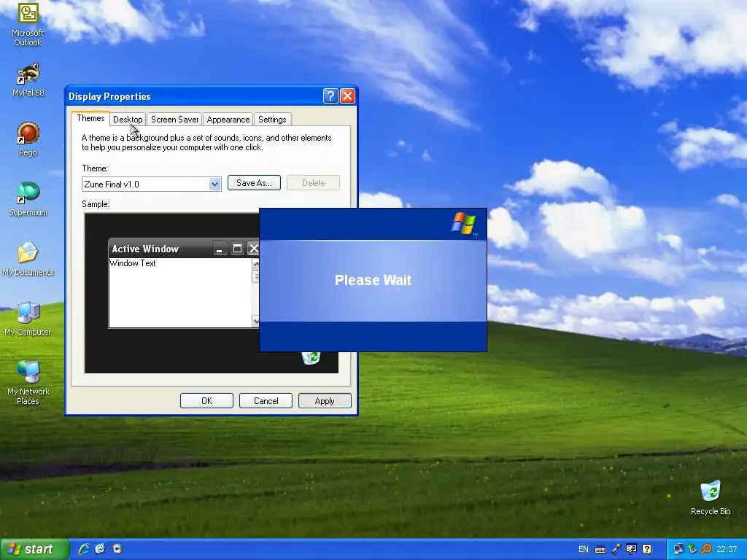Click the disabled Delete button

tap(313, 183)
